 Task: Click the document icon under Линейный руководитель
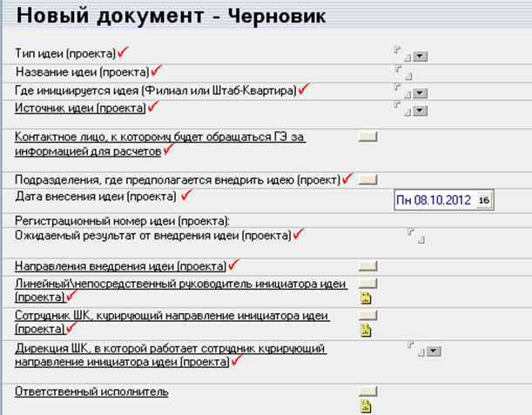click(x=366, y=298)
